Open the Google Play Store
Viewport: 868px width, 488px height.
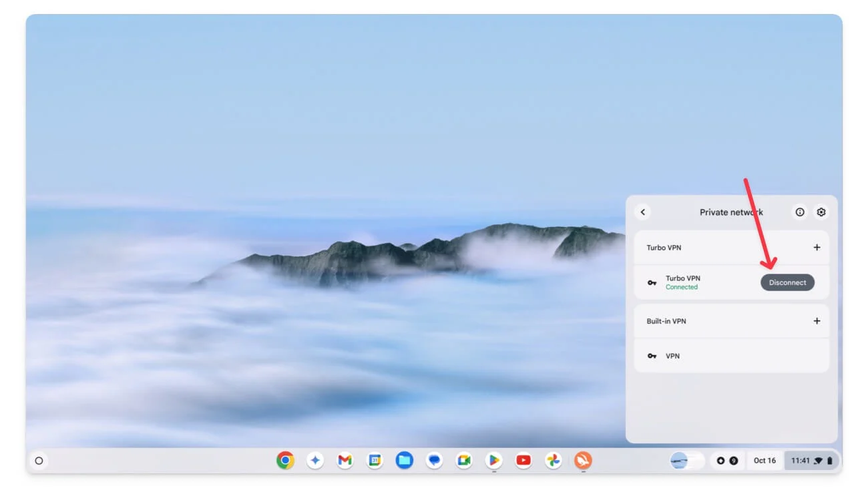[493, 460]
